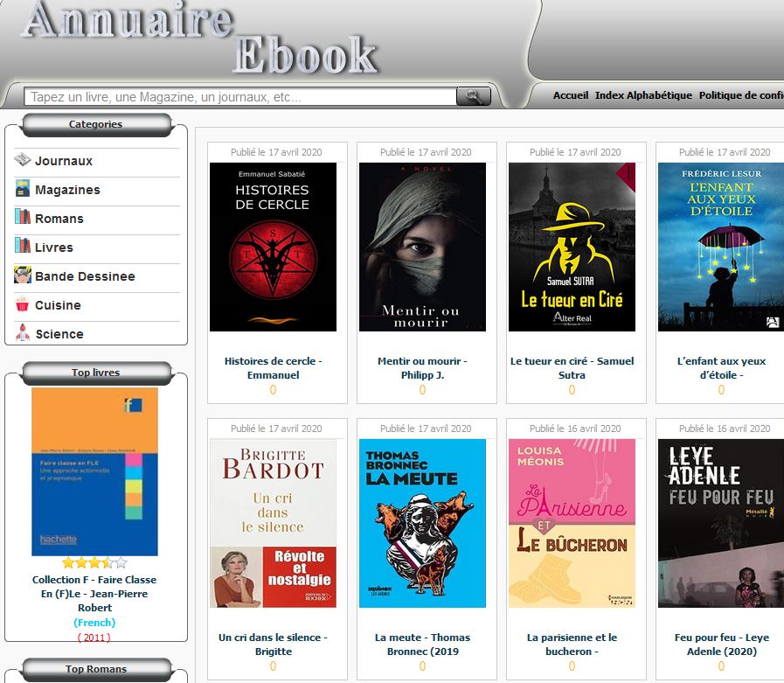Click the date above La parisienne et le bucheron
The height and width of the screenshot is (683, 784).
[575, 429]
